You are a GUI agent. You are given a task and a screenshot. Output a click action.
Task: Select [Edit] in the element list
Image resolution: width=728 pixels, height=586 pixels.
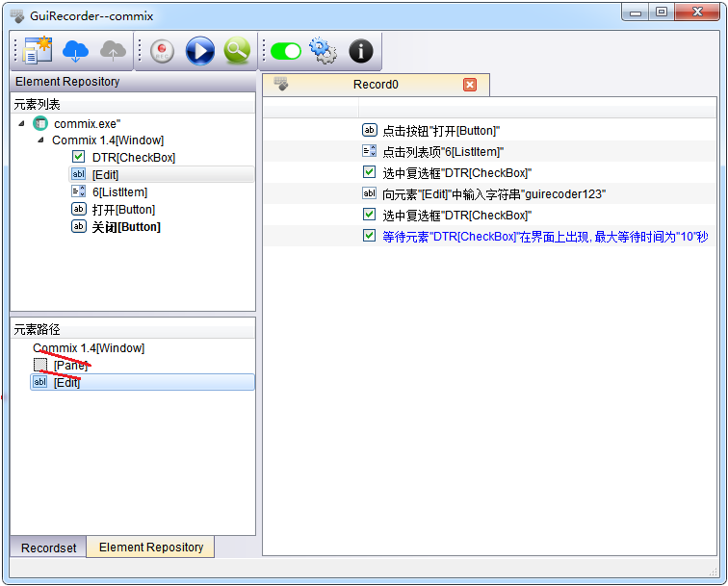162,174
